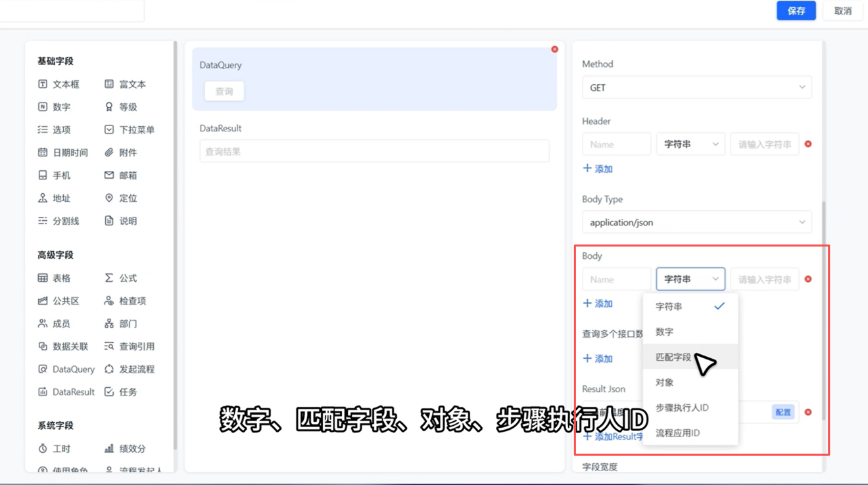868x485 pixels.
Task: Focus the Body 请输入字符串 value input
Action: [765, 279]
